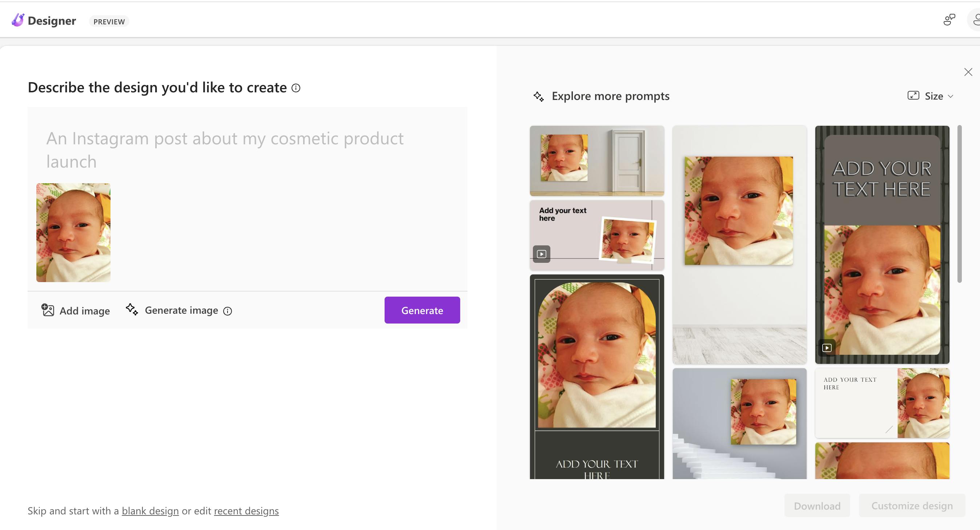Image resolution: width=980 pixels, height=530 pixels.
Task: Click the Designer logo icon
Action: tap(17, 20)
